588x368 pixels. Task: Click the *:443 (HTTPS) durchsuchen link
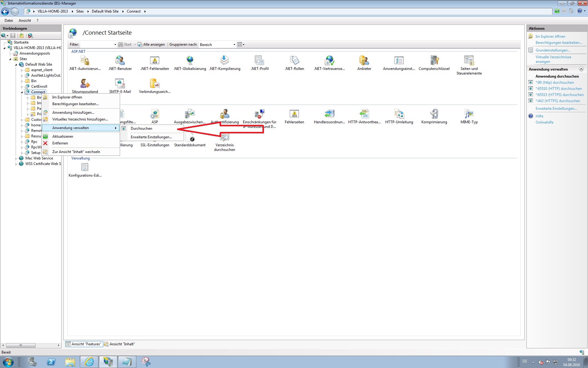pyautogui.click(x=557, y=101)
